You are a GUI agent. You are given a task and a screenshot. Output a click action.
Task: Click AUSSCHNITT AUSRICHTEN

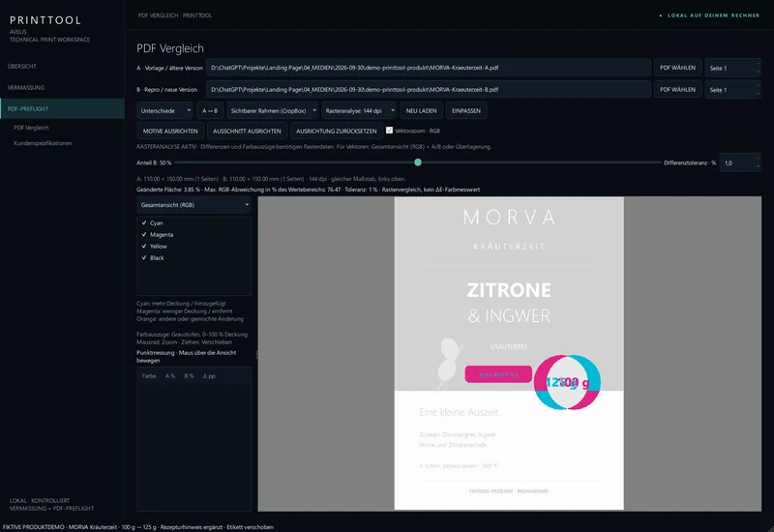pyautogui.click(x=247, y=131)
